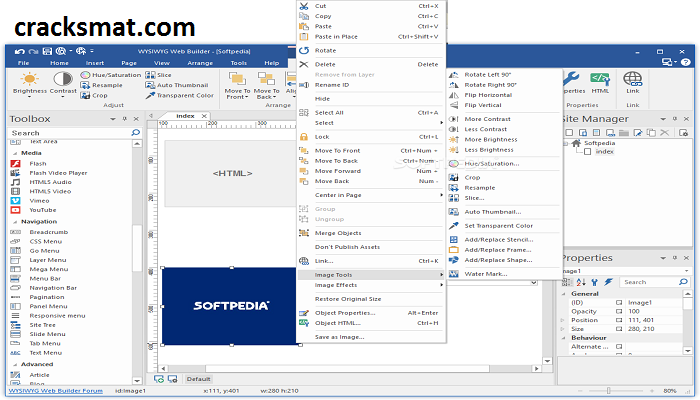Pin the Site Manager panel
700x400 pixels.
(675, 119)
